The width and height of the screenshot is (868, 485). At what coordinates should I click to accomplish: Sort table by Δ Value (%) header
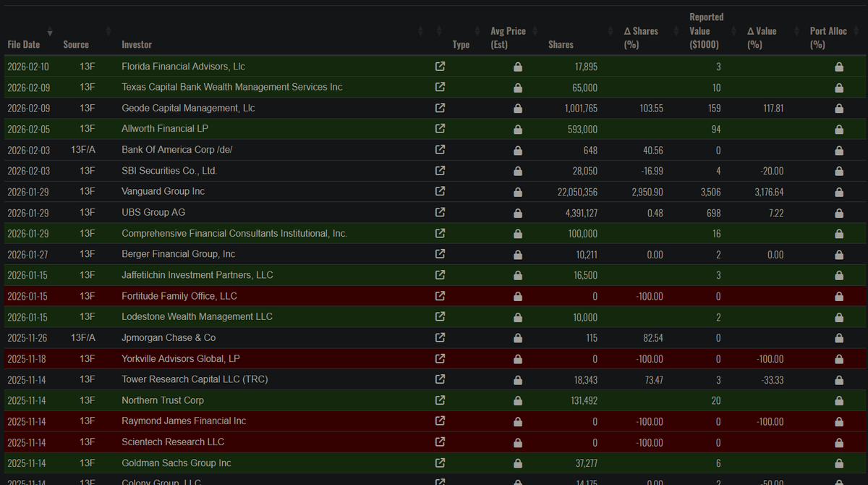[762, 38]
